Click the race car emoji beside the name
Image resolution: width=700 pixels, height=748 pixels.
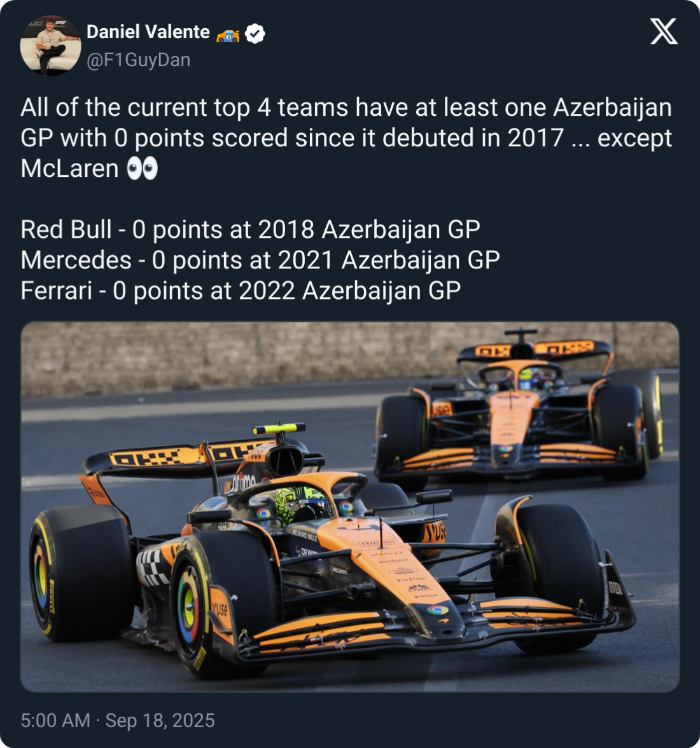(228, 36)
